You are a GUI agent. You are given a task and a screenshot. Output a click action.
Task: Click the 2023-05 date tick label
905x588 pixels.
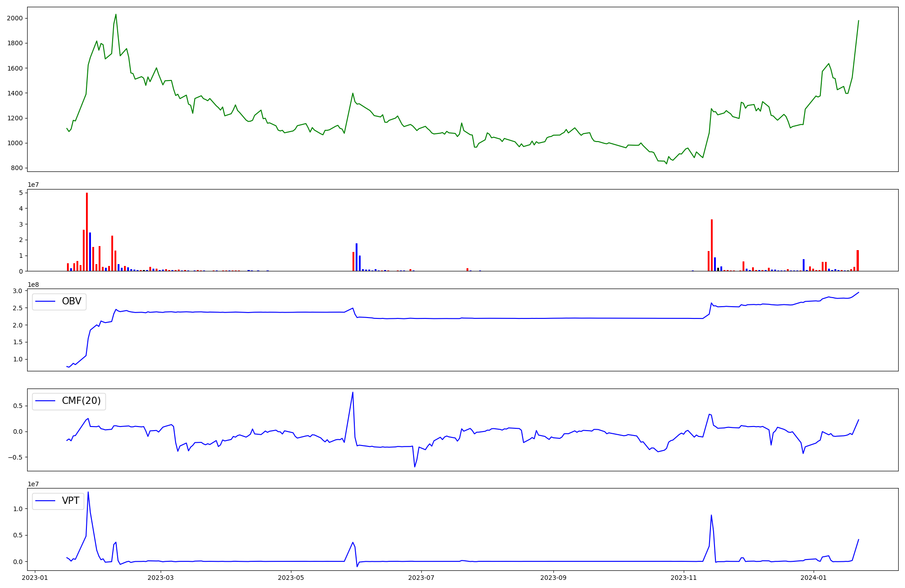[291, 578]
